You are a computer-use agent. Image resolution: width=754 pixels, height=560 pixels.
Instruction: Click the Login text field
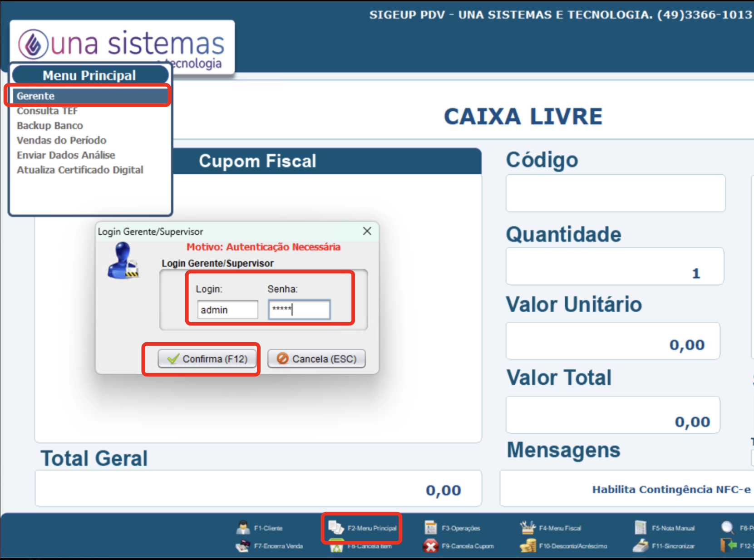(x=227, y=310)
